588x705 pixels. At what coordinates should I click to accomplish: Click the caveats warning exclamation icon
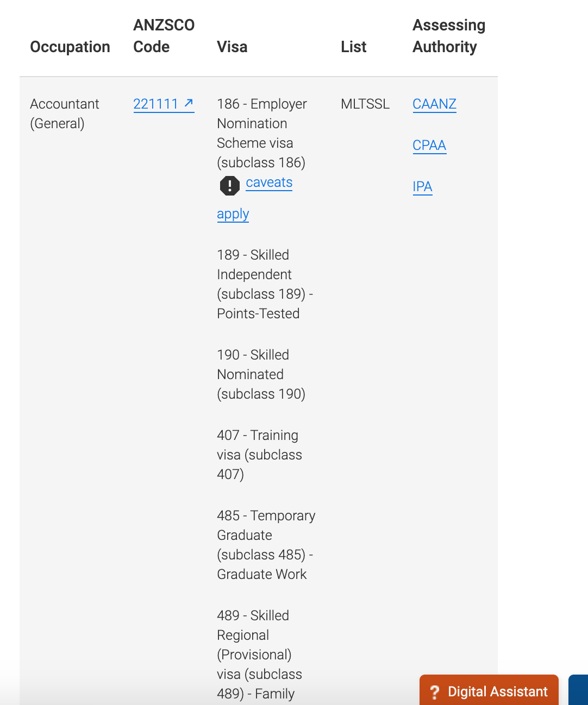click(230, 186)
